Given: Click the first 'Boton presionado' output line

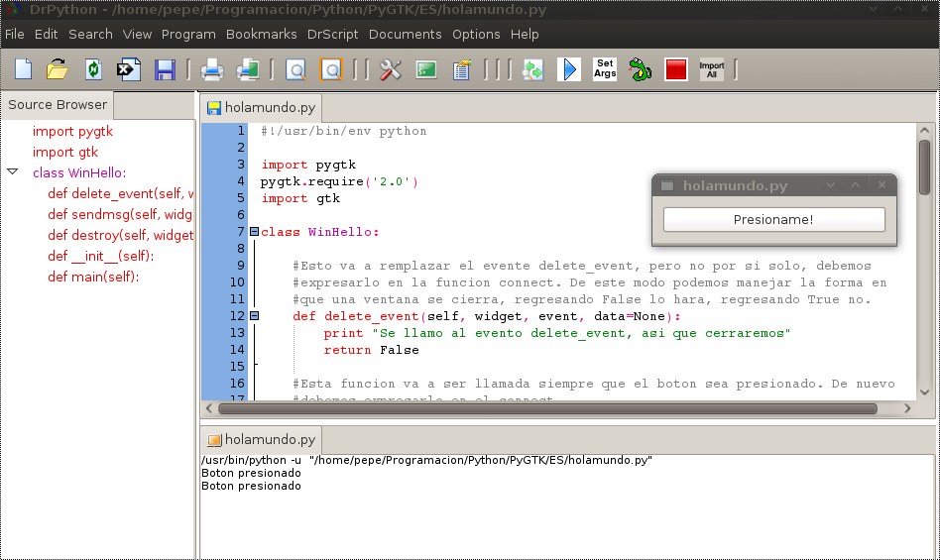Looking at the screenshot, I should coord(251,473).
